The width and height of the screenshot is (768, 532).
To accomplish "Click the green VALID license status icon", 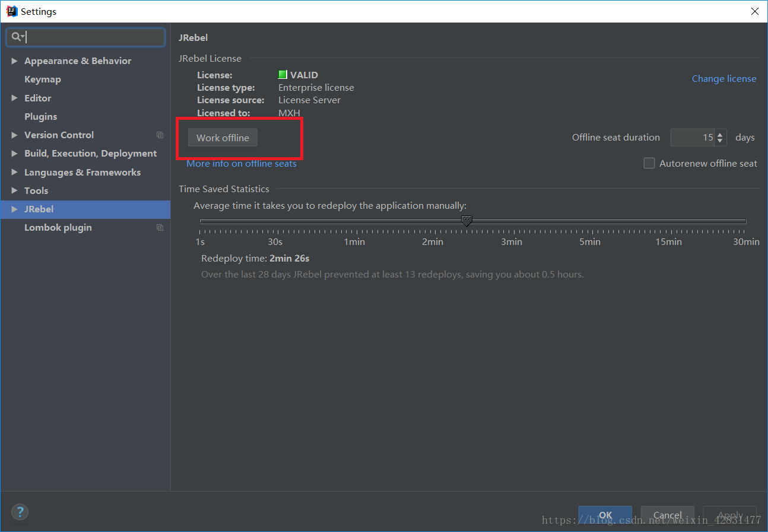I will (x=282, y=74).
